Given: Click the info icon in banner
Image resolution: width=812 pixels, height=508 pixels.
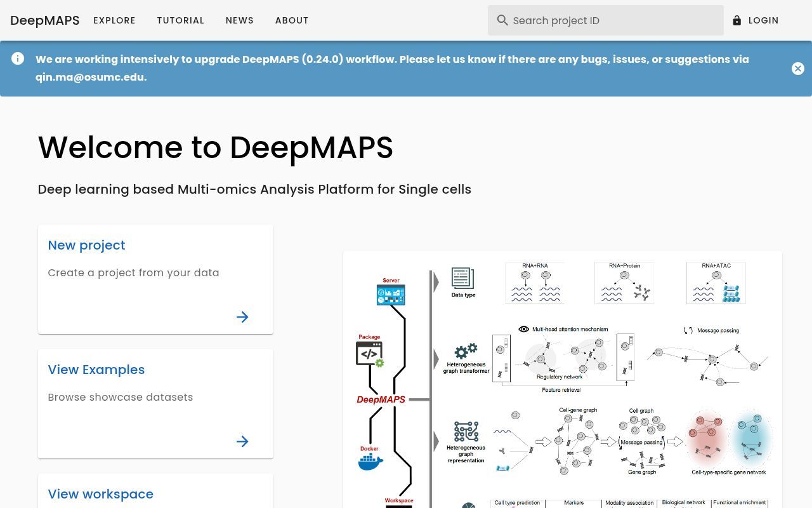Looking at the screenshot, I should tap(18, 58).
